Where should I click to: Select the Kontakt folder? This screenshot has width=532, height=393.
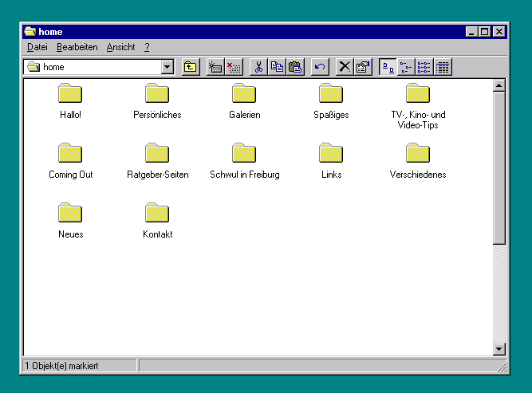click(157, 220)
